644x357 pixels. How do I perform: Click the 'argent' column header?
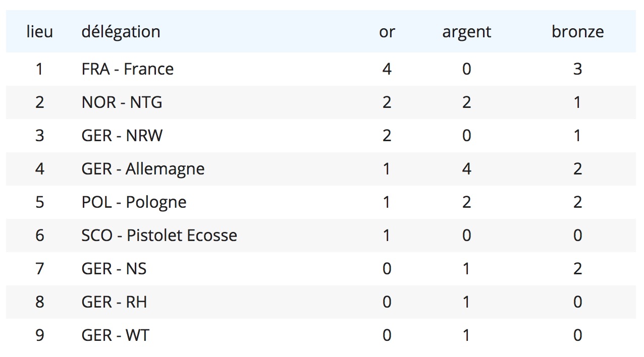click(x=466, y=32)
